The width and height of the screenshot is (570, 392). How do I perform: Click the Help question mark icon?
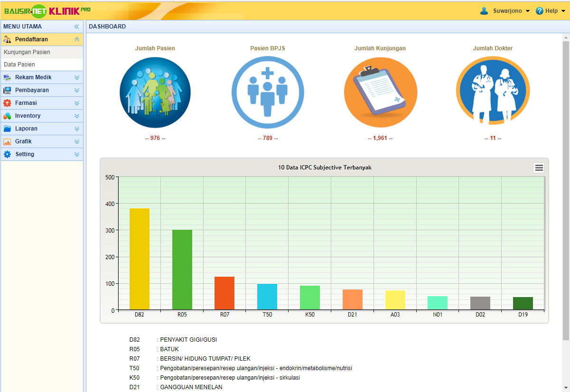(x=539, y=11)
